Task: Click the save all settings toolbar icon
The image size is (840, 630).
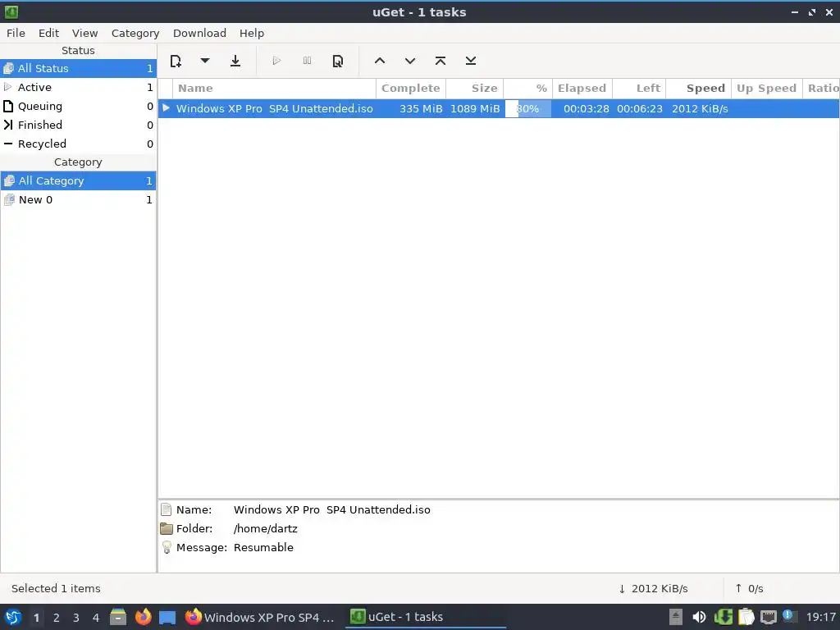Action: 235,61
